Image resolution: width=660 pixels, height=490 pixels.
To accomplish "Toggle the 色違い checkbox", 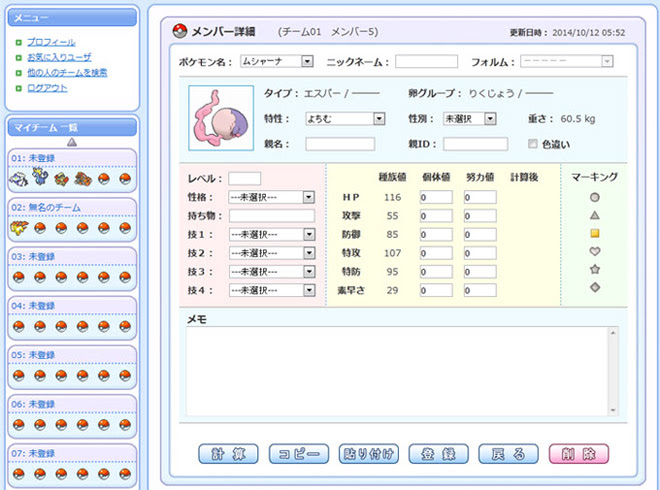I will pyautogui.click(x=532, y=144).
